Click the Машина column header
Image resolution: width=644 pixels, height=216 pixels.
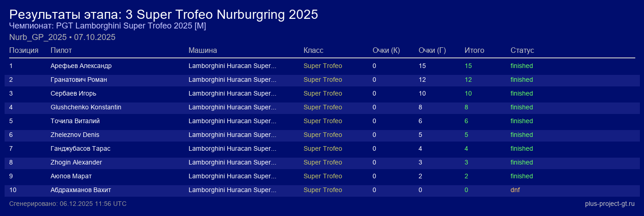tap(202, 50)
